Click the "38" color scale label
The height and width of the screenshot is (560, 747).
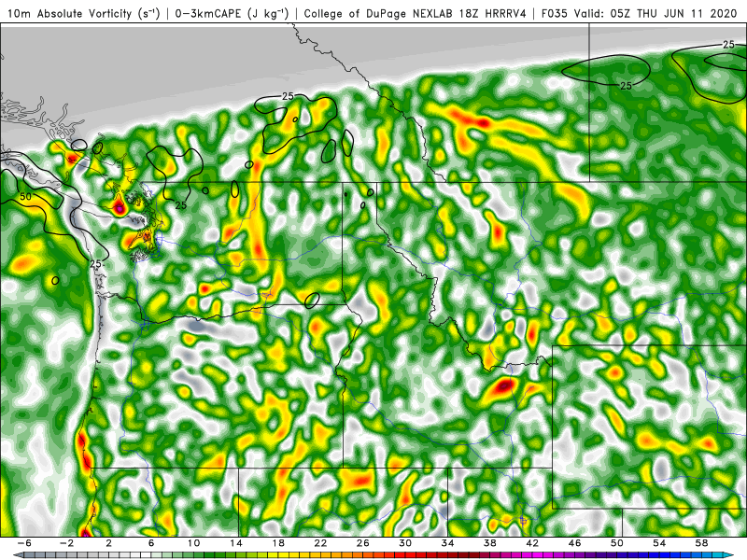point(489,543)
